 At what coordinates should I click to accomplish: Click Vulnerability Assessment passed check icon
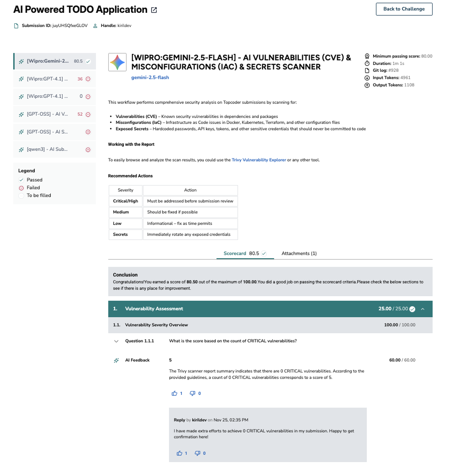coord(412,309)
